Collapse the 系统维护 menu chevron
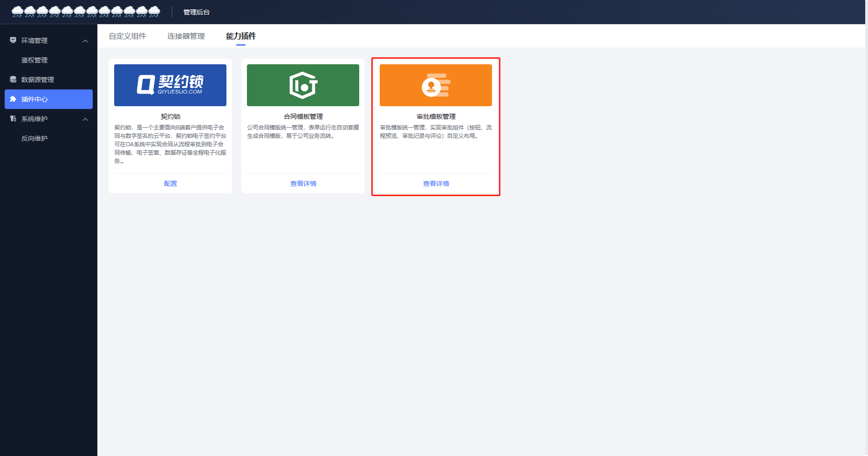Image resolution: width=868 pixels, height=456 pixels. (x=85, y=119)
